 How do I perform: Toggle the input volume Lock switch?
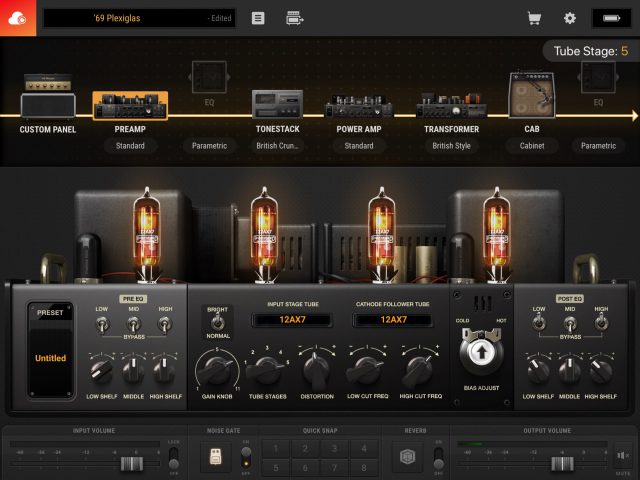pyautogui.click(x=173, y=458)
